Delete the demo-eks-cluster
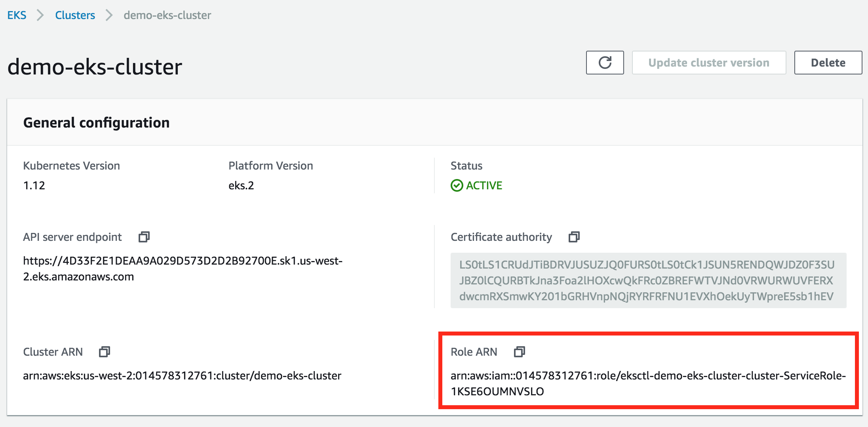Image resolution: width=868 pixels, height=427 pixels. [828, 63]
